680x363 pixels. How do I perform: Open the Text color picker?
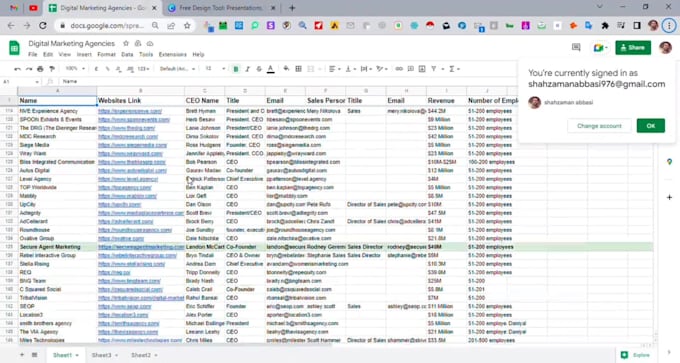[271, 69]
